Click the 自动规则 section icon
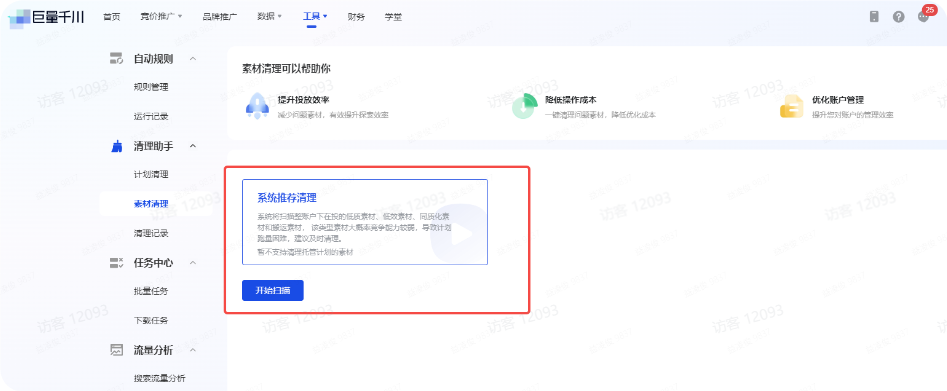947x391 pixels. 116,59
